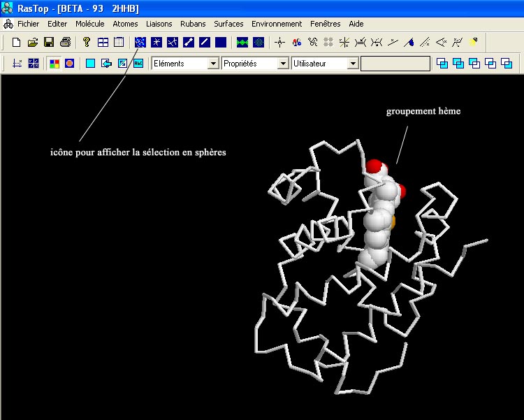The image size is (524, 420).
Task: Save using the floppy disk icon
Action: coord(49,42)
